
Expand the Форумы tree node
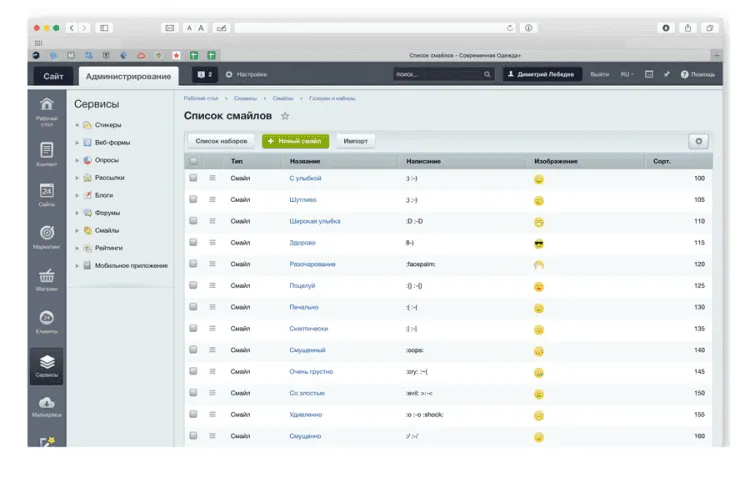tap(77, 213)
